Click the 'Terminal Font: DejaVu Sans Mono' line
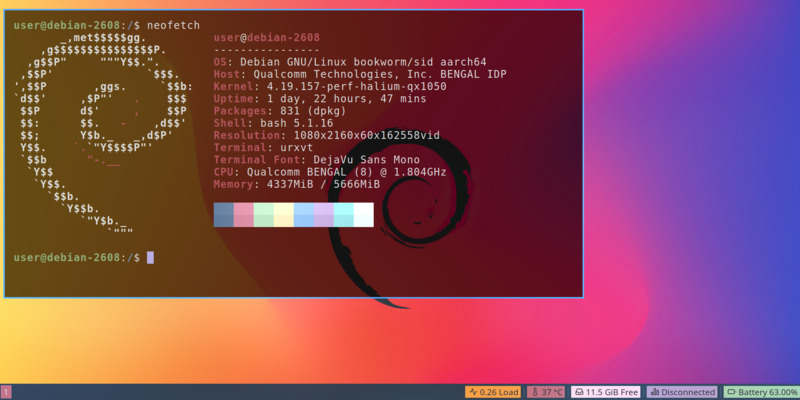 tap(317, 160)
